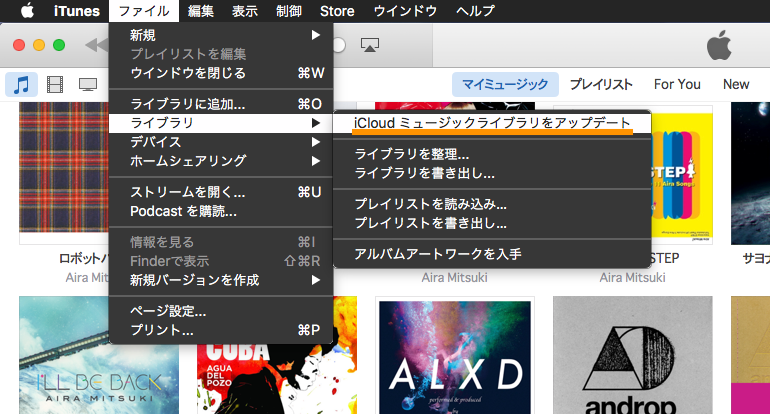
Task: Expand the ホームシェアリング submenu
Action: click(x=221, y=161)
